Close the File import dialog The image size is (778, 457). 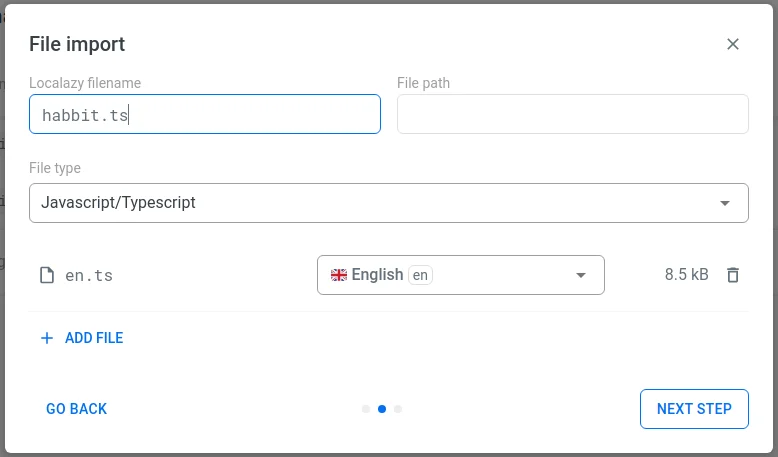click(x=733, y=44)
